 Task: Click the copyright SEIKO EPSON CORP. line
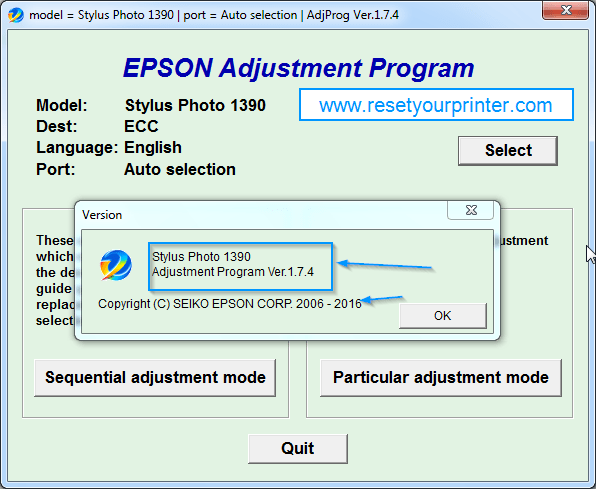230,304
